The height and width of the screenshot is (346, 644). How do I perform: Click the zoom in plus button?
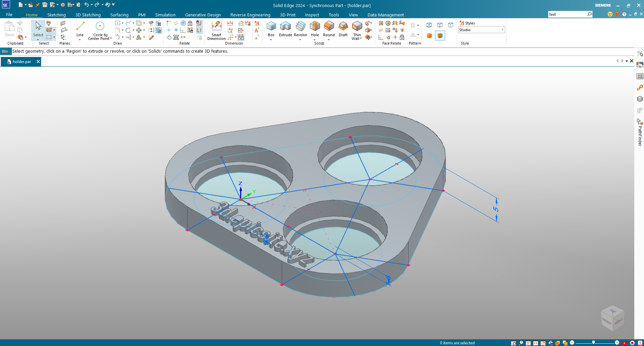pos(617,343)
